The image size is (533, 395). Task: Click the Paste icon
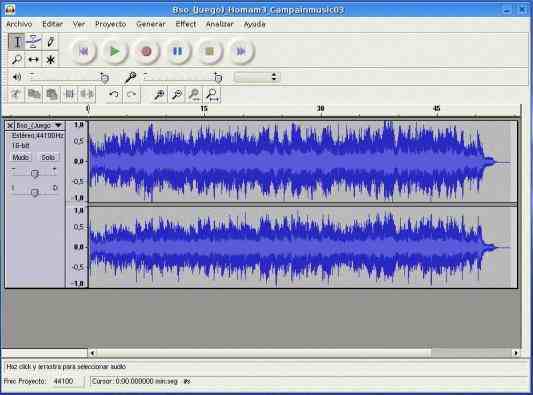52,95
